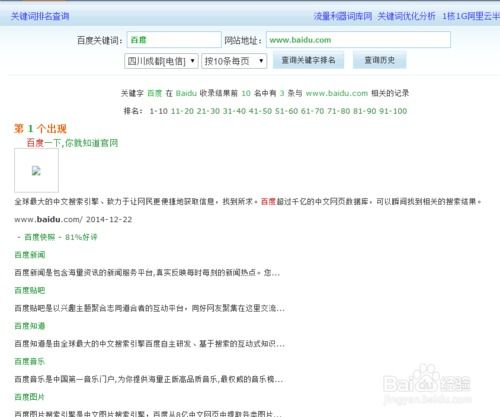Screen dimensions: 500x417
Task: Click the broken image thumbnail under result title
Action: [x=36, y=171]
